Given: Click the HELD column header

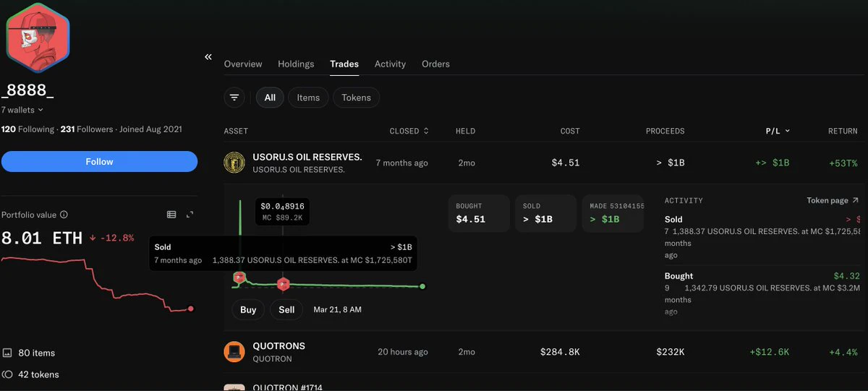Looking at the screenshot, I should pos(466,131).
